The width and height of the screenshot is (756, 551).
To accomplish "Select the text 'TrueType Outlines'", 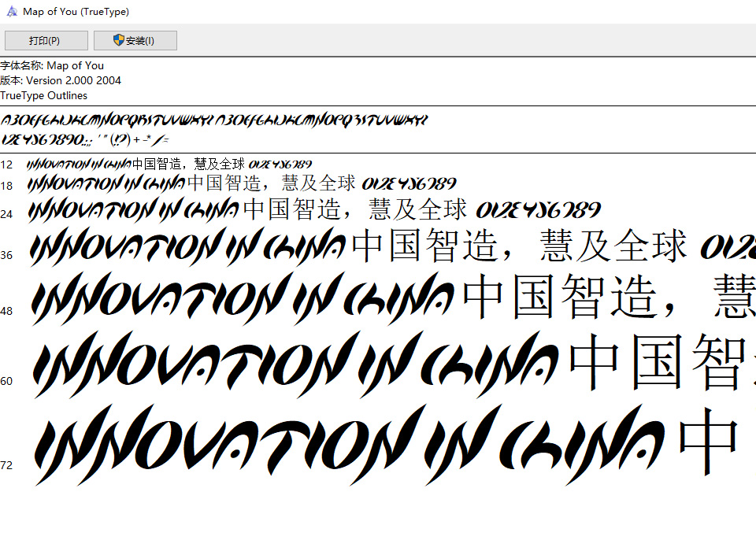I will 44,95.
